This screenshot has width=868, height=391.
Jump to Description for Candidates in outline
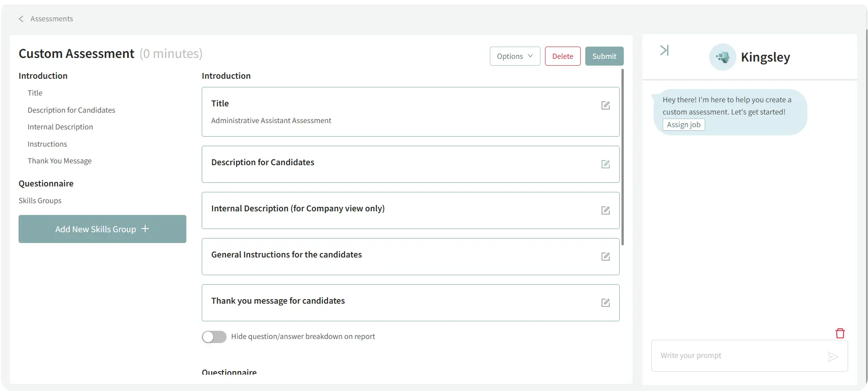tap(71, 110)
